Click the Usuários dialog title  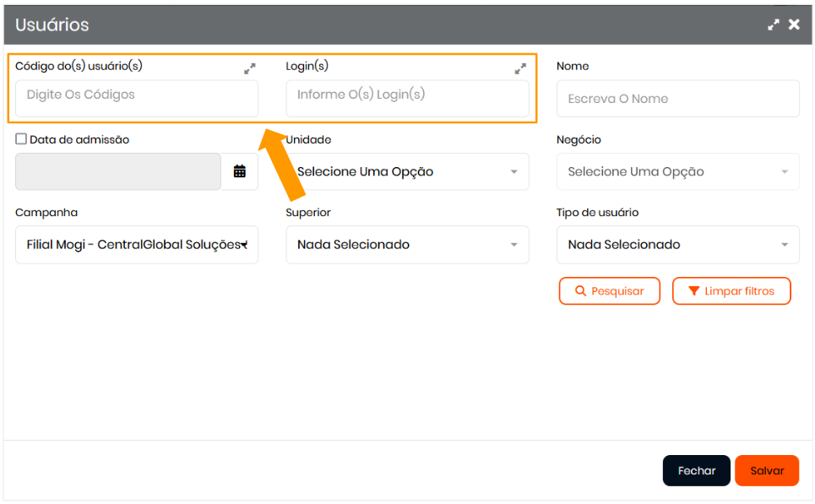pos(52,25)
